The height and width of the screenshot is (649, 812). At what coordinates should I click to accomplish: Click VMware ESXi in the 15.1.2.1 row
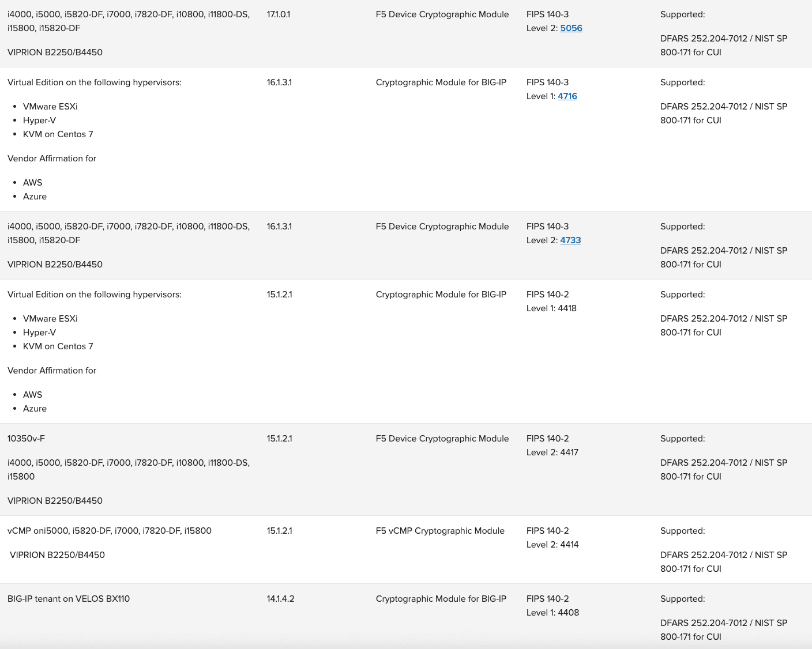point(50,319)
